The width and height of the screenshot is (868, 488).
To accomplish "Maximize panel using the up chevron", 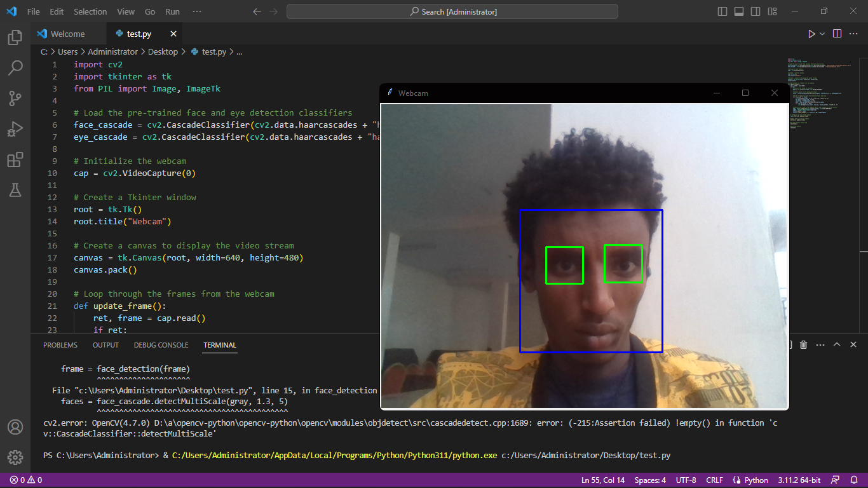I will pyautogui.click(x=837, y=344).
